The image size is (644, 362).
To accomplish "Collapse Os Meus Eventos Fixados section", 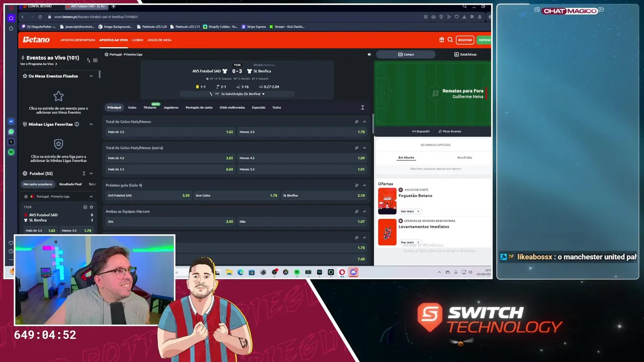I will [x=91, y=76].
